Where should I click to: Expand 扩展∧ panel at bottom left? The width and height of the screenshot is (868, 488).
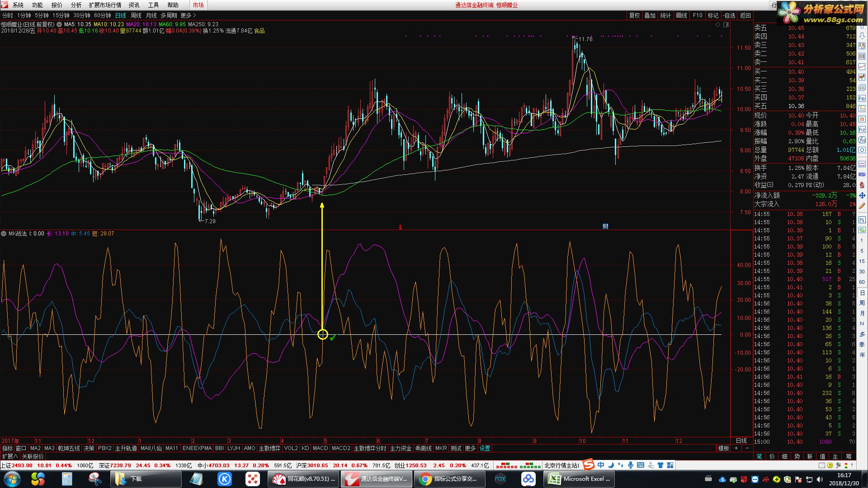pyautogui.click(x=10, y=456)
